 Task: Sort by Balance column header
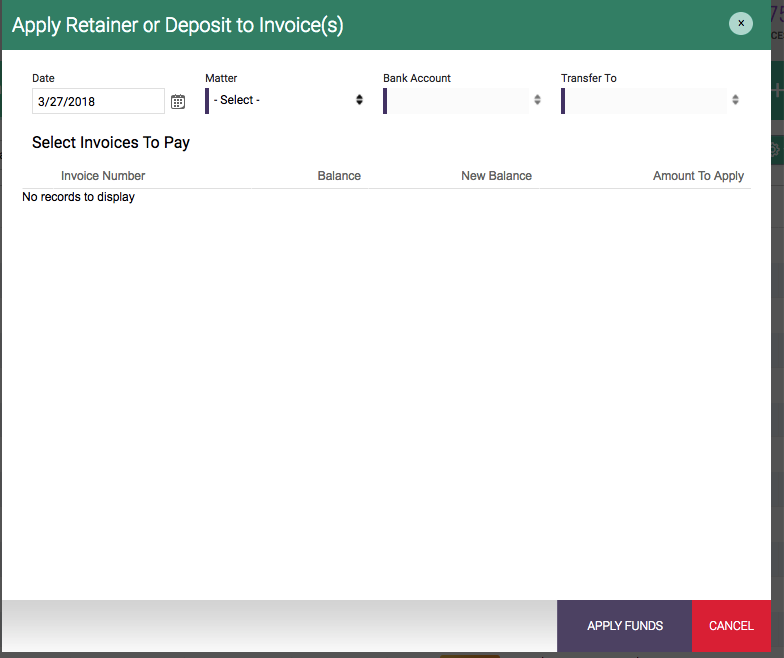coord(339,176)
